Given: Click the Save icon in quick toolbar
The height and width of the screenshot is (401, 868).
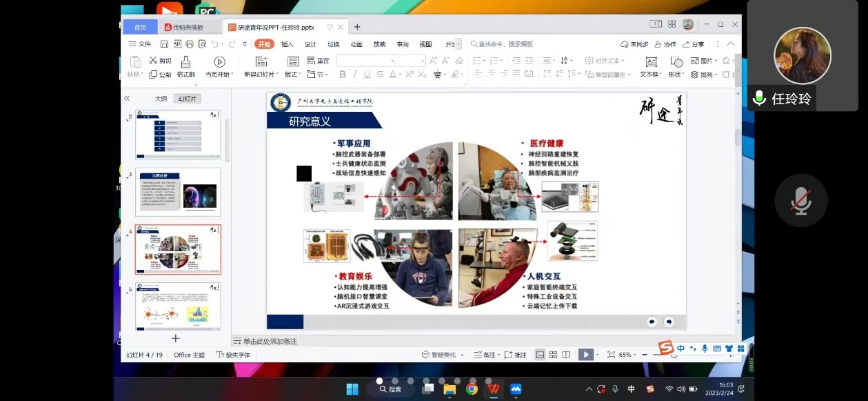Looking at the screenshot, I should pos(165,44).
